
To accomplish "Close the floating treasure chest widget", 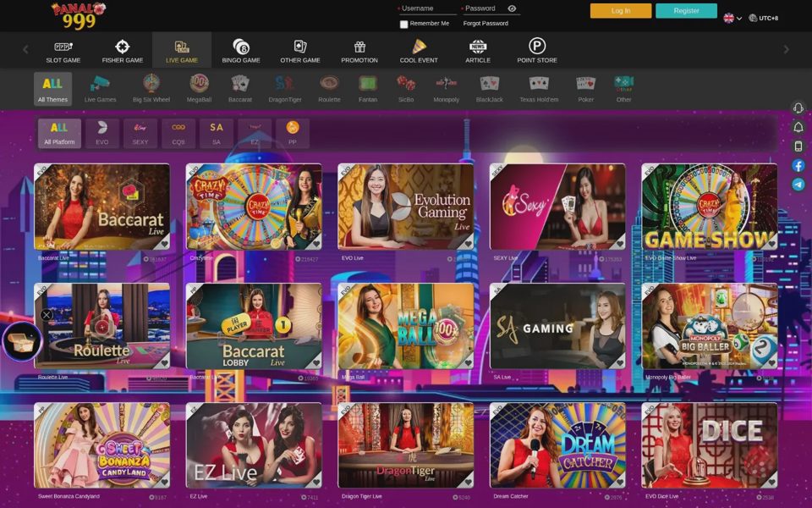I will pyautogui.click(x=47, y=315).
